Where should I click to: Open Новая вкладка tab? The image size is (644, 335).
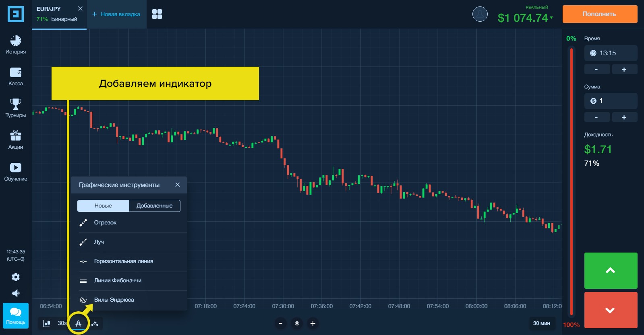116,14
